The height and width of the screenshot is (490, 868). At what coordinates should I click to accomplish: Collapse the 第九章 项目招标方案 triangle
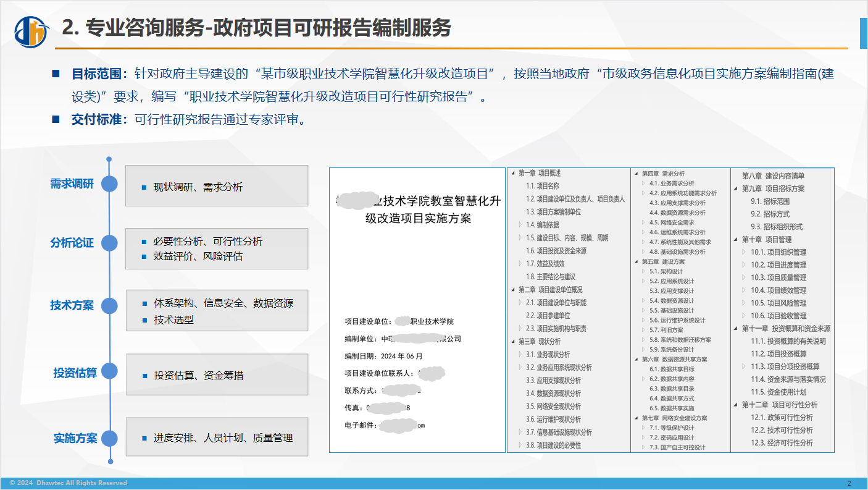pyautogui.click(x=736, y=189)
